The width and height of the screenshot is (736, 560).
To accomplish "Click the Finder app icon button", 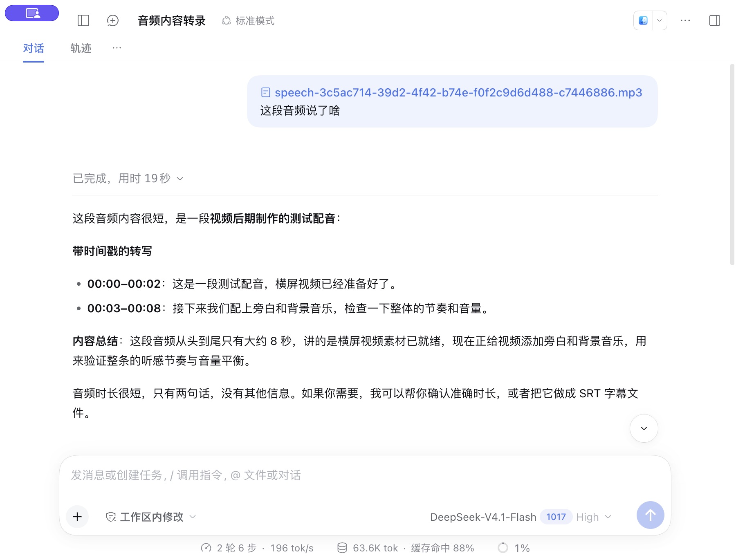I will (643, 20).
